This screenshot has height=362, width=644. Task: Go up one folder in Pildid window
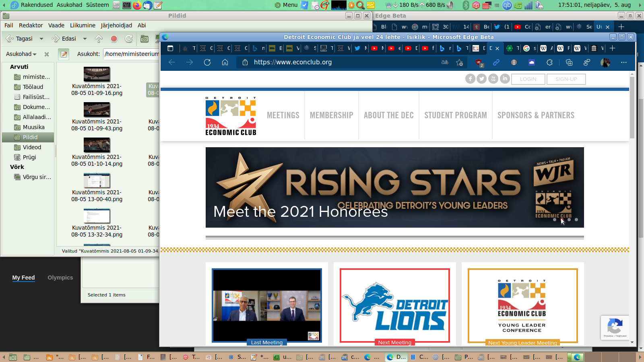point(99,39)
